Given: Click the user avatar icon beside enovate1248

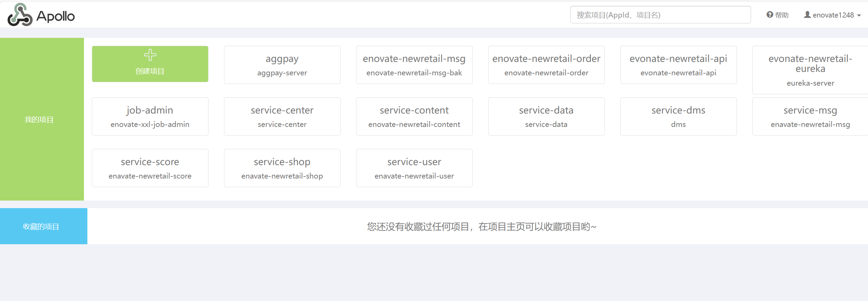Looking at the screenshot, I should point(807,14).
